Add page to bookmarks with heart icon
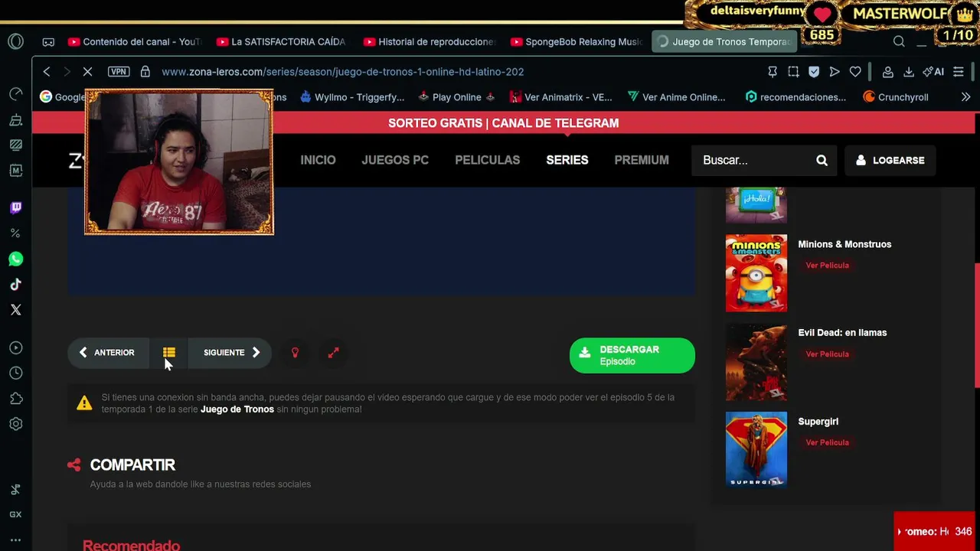 coord(855,72)
